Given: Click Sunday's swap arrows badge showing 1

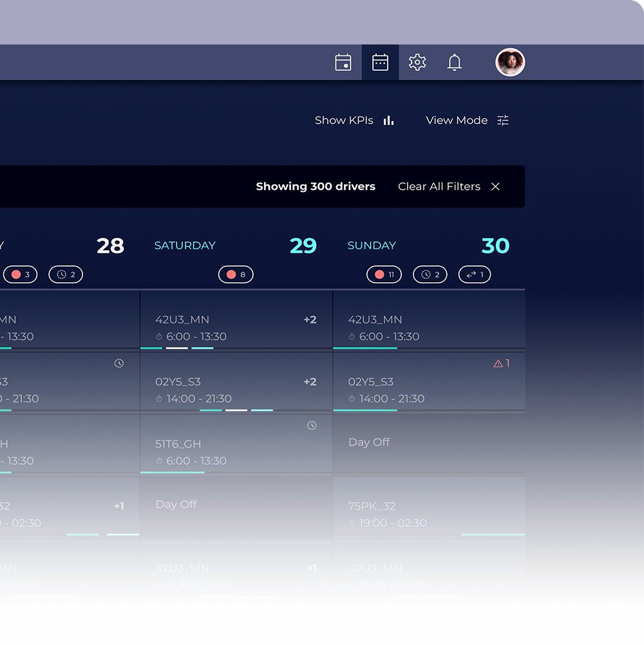Looking at the screenshot, I should click(x=475, y=275).
